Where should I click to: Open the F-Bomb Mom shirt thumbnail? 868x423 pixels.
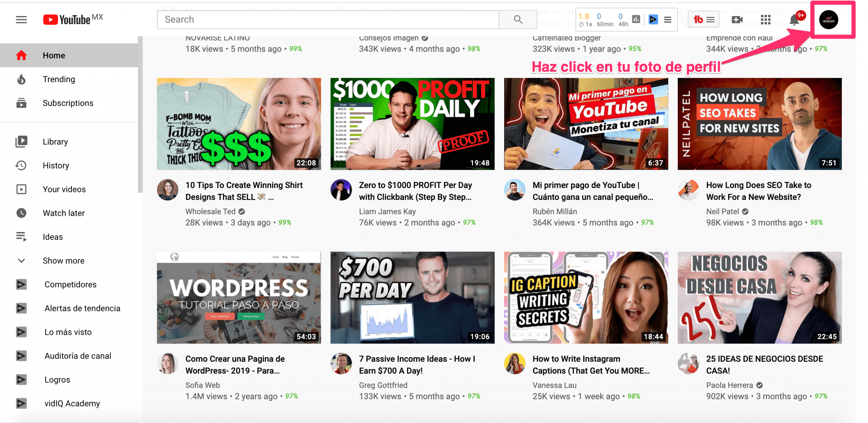(x=239, y=124)
